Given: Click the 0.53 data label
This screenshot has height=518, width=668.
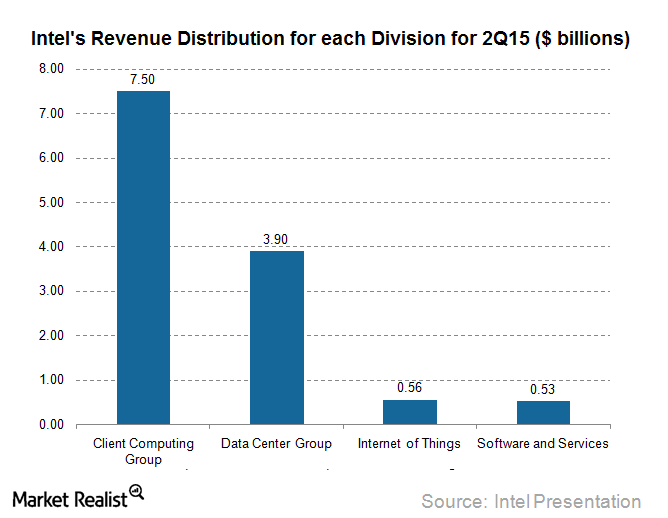Looking at the screenshot, I should point(542,389).
